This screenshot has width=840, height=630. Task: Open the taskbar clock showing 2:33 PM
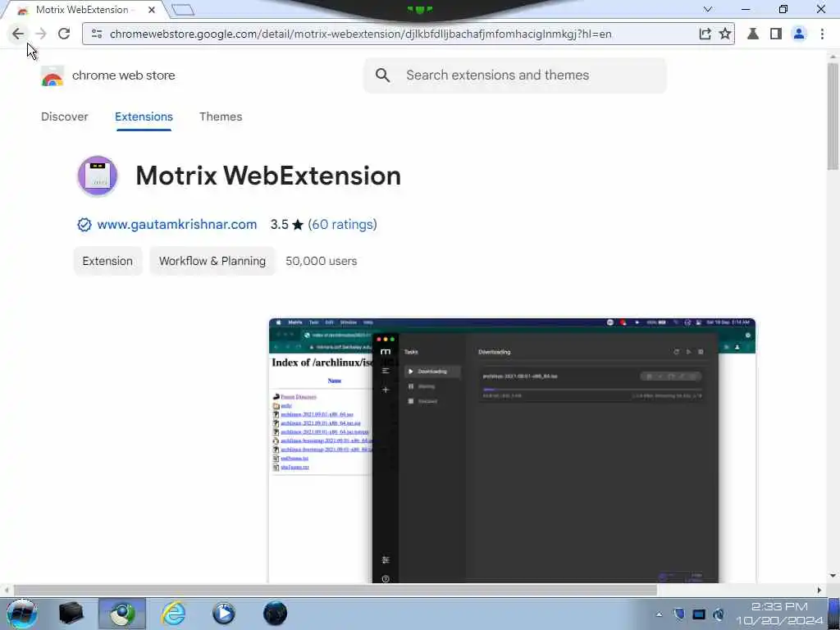[779, 614]
